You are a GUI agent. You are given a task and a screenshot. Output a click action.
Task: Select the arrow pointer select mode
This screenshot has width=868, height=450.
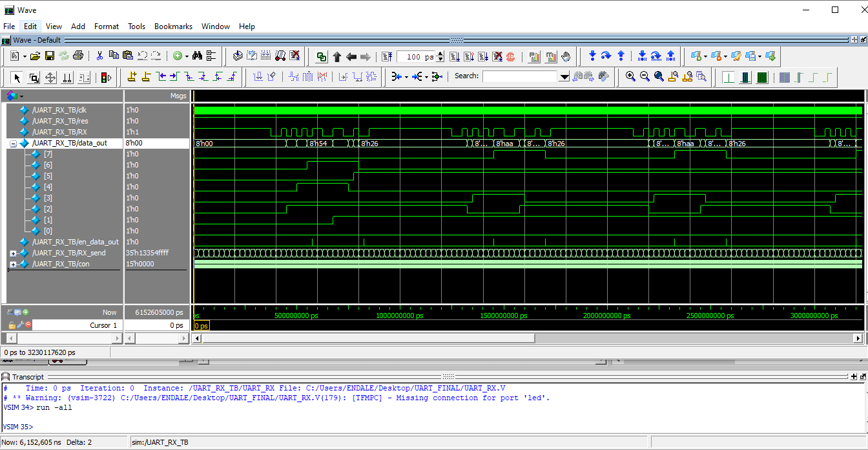coord(17,78)
